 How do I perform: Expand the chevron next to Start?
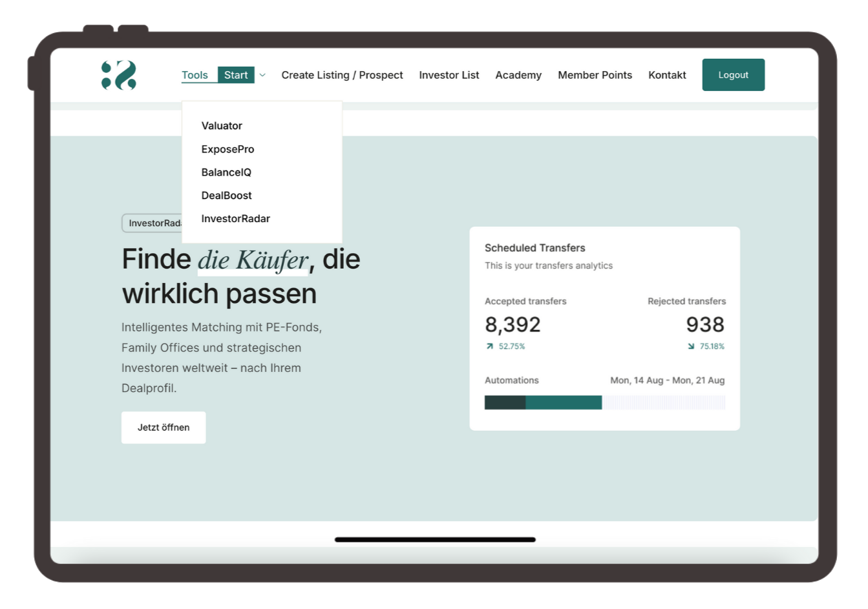pyautogui.click(x=262, y=76)
